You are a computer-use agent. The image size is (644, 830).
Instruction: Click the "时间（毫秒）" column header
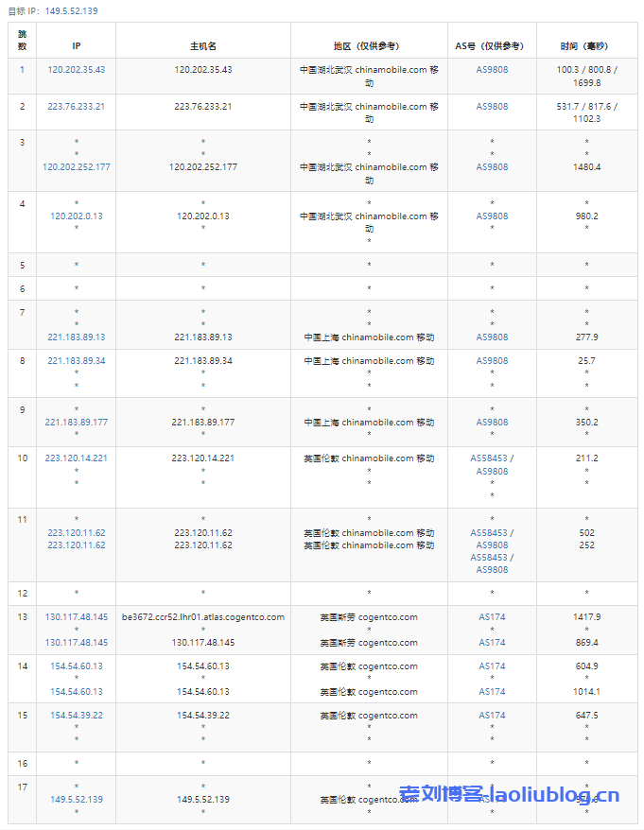click(586, 45)
